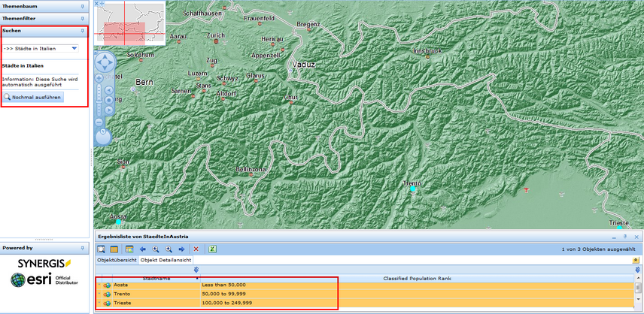Click the right-pointing round button on the map control
This screenshot has width=644, height=314.
109,110
